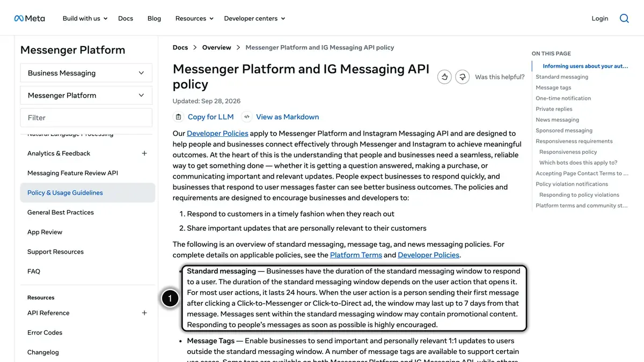This screenshot has width=644, height=362.
Task: Jump to Sponsored messaging section
Action: pyautogui.click(x=564, y=131)
